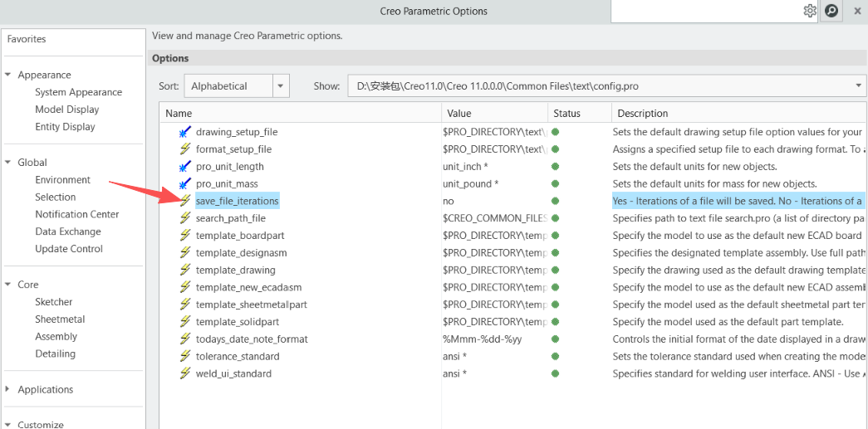
Task: Close the Creo Parametric Options dialog
Action: [x=857, y=11]
